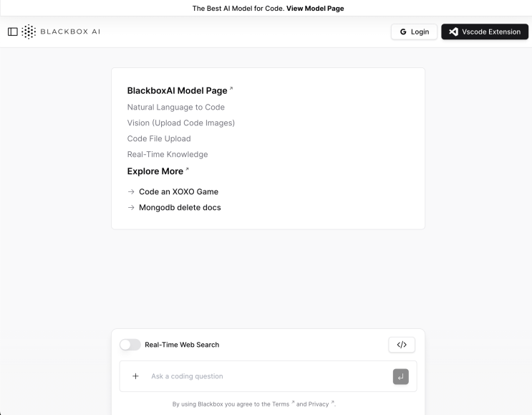
Task: Enable the Real-Time Web Search switch
Action: pyautogui.click(x=130, y=345)
